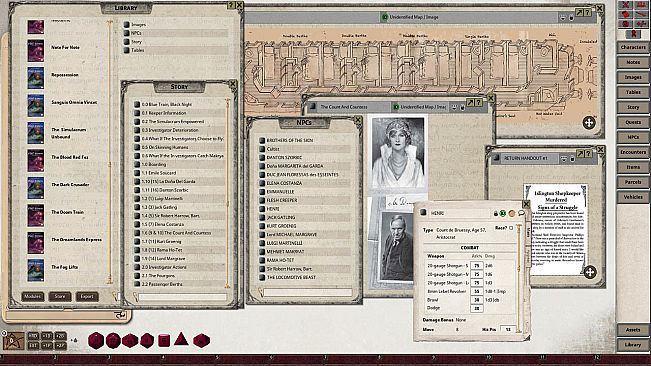Click the speech bubble icon on HENRI sheet
The height and width of the screenshot is (366, 651).
[x=521, y=213]
